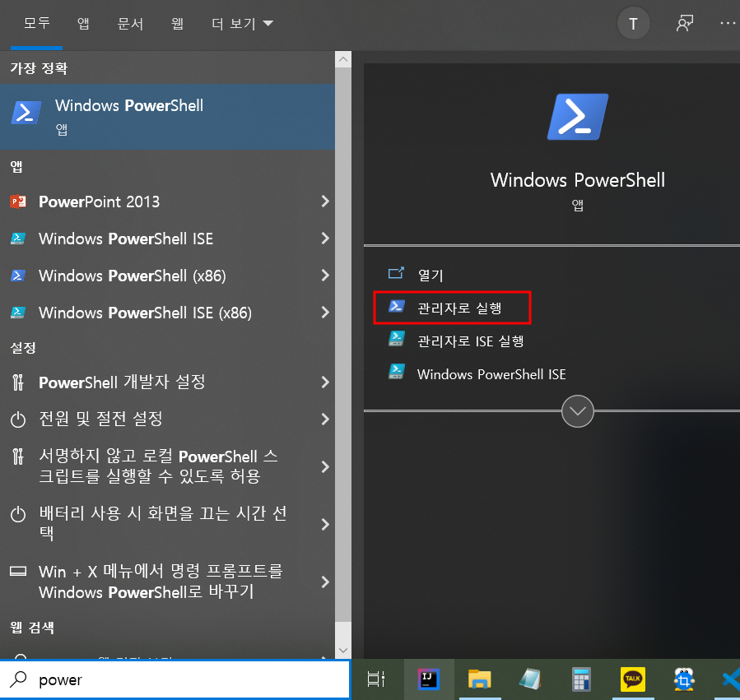The height and width of the screenshot is (700, 740).
Task: Open IntelliJ IDEA from taskbar
Action: click(x=429, y=679)
